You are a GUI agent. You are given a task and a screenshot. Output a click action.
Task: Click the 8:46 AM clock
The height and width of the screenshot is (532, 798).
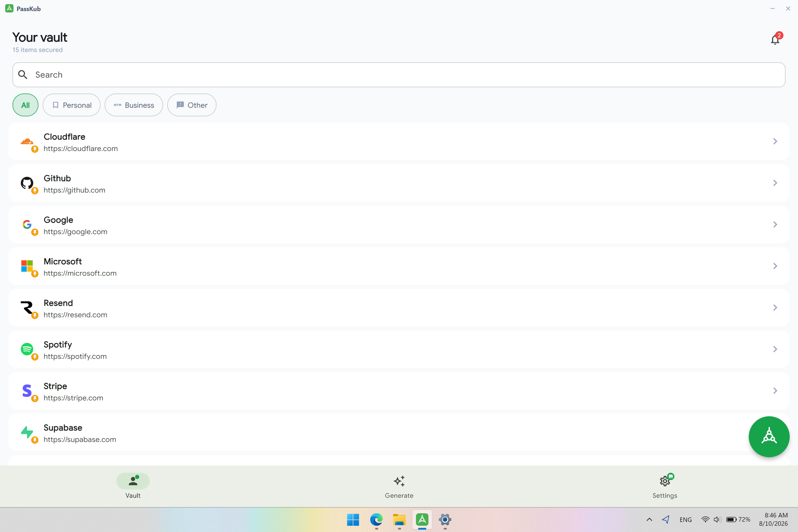pyautogui.click(x=776, y=515)
